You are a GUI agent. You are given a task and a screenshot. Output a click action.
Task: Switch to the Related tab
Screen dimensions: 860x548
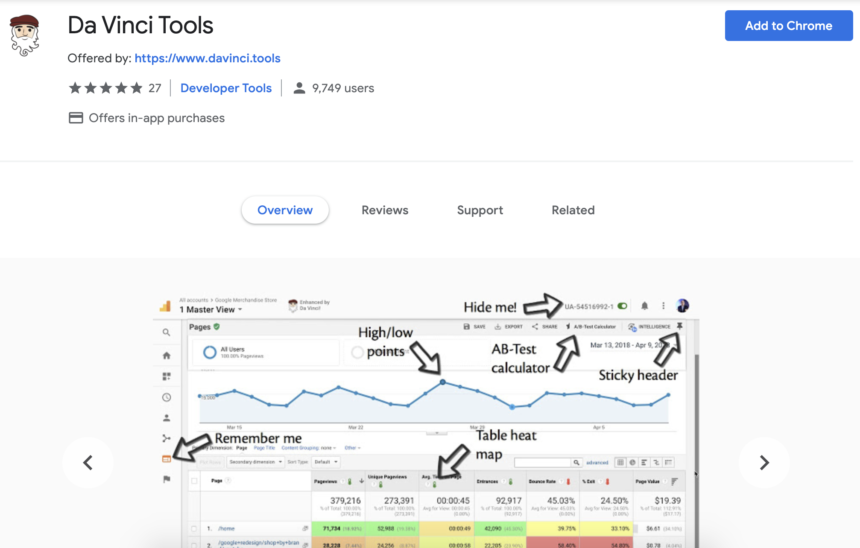click(573, 210)
